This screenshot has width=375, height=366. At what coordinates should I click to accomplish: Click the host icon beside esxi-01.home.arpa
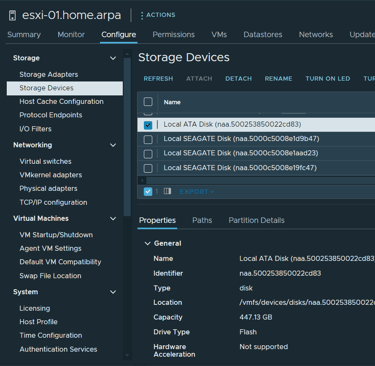click(12, 15)
